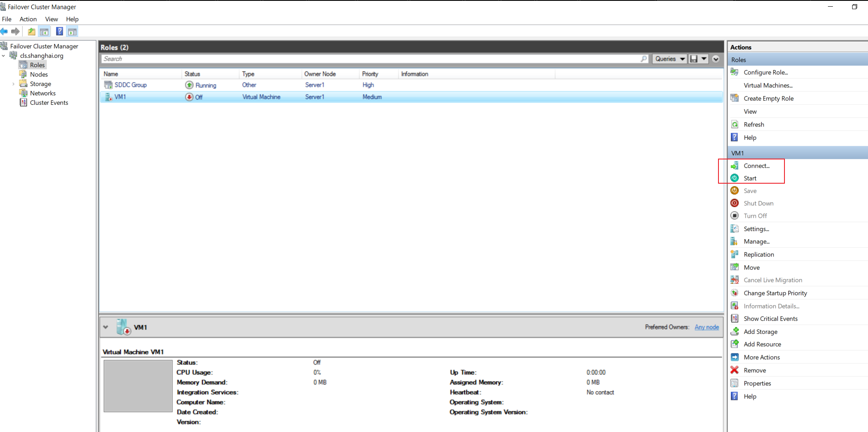
Task: Click the Add Storage plus icon
Action: [734, 331]
